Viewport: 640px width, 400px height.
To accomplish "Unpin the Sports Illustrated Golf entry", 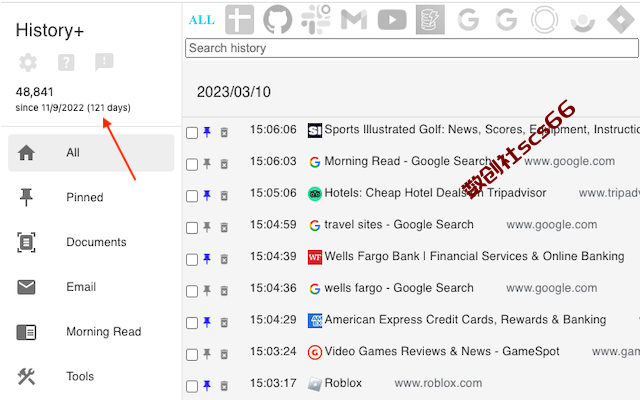I will point(207,132).
